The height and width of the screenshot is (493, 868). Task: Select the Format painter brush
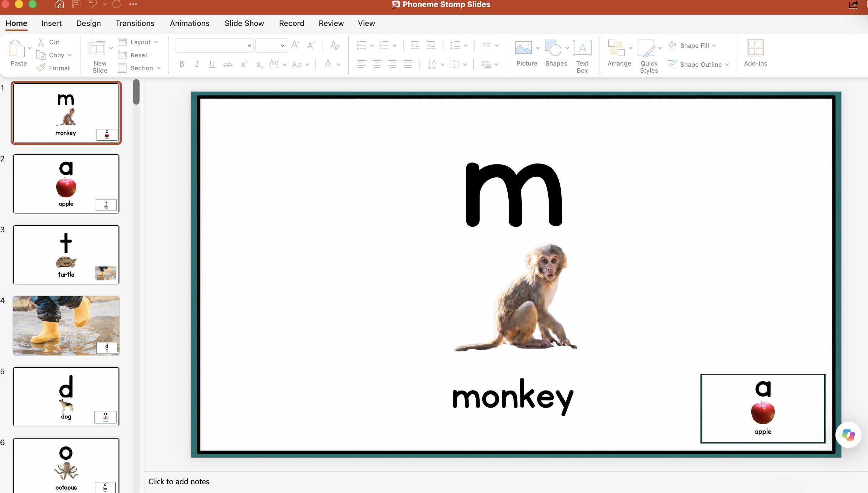pos(41,68)
